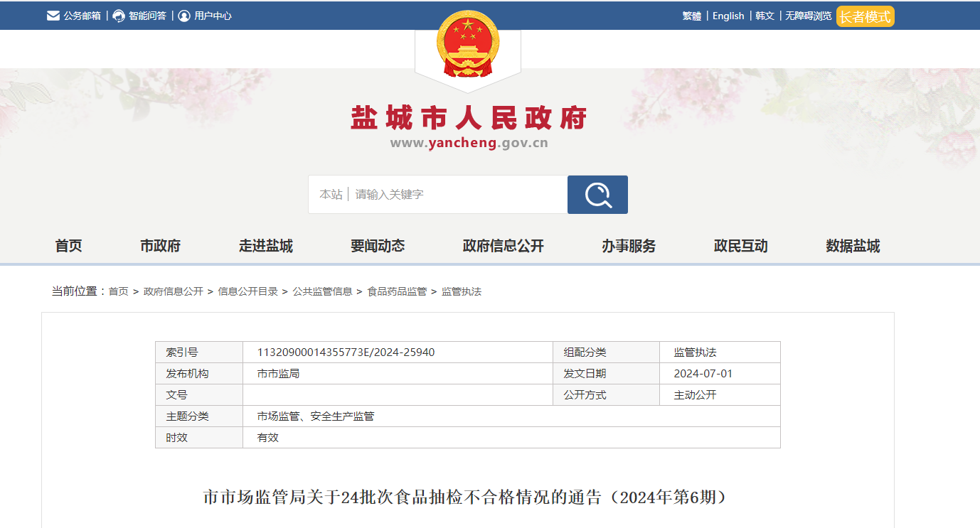Click the 文号 label cell
Image resolution: width=980 pixels, height=528 pixels.
pyautogui.click(x=199, y=395)
